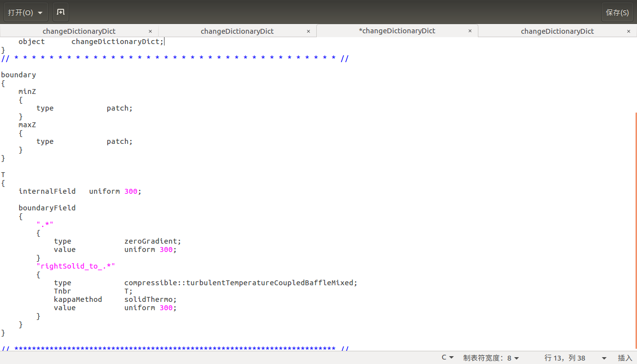This screenshot has height=364, width=637.
Task: Switch to the first changeDictionaryDict tab
Action: pos(79,31)
